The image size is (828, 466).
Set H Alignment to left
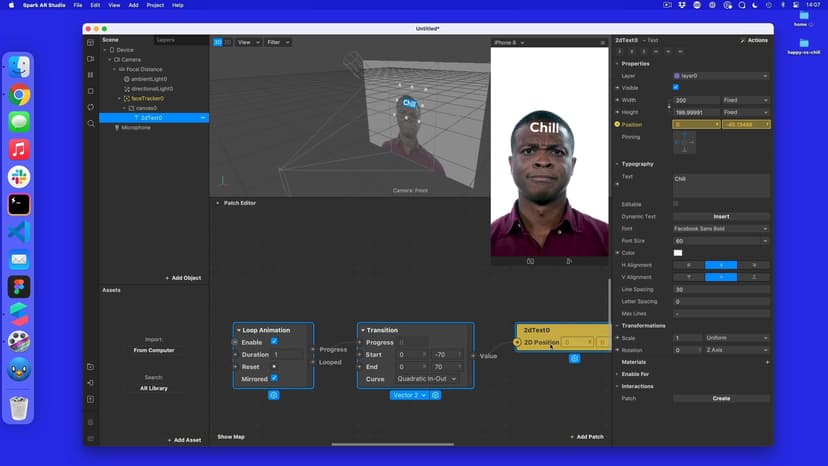point(689,265)
